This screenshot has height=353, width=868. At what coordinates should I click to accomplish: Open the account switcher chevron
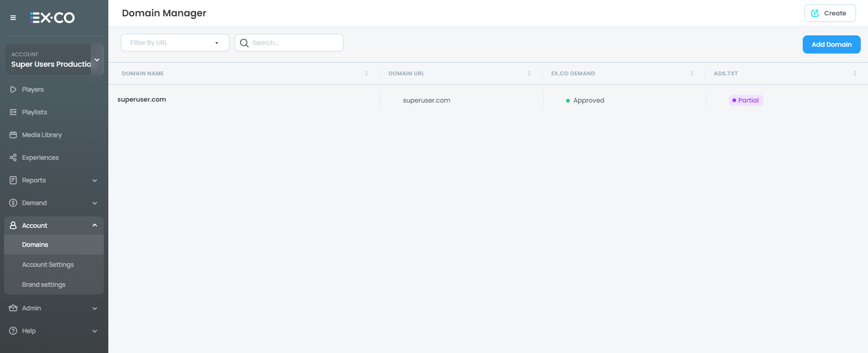(97, 59)
